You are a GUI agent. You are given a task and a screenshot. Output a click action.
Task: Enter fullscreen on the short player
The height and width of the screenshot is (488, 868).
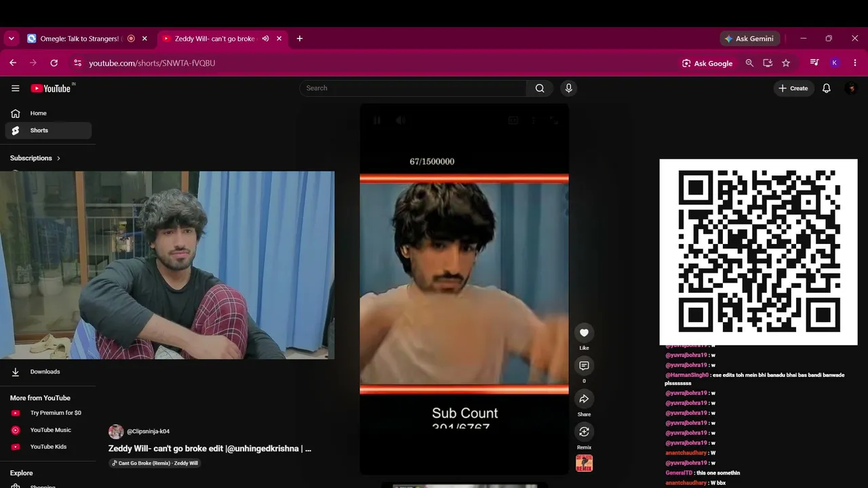coord(554,121)
